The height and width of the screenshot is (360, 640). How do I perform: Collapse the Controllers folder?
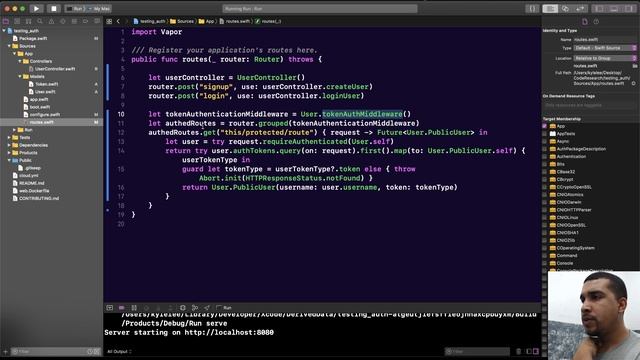[x=20, y=61]
